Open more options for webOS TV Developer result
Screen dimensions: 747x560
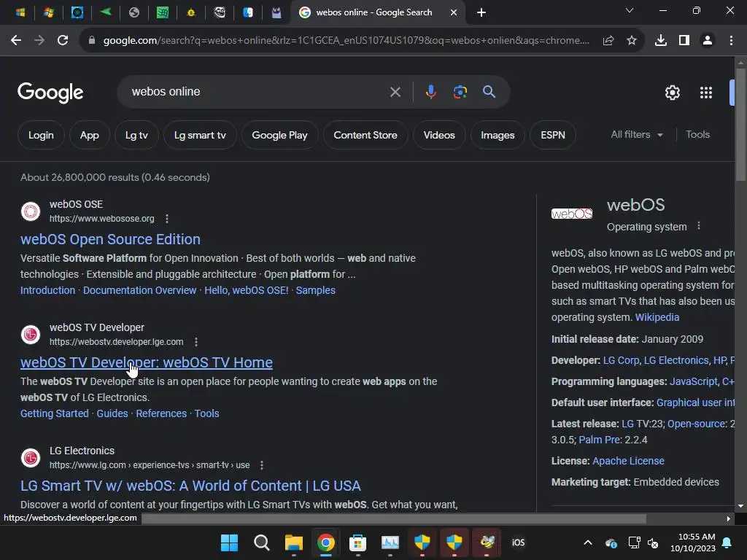(196, 342)
